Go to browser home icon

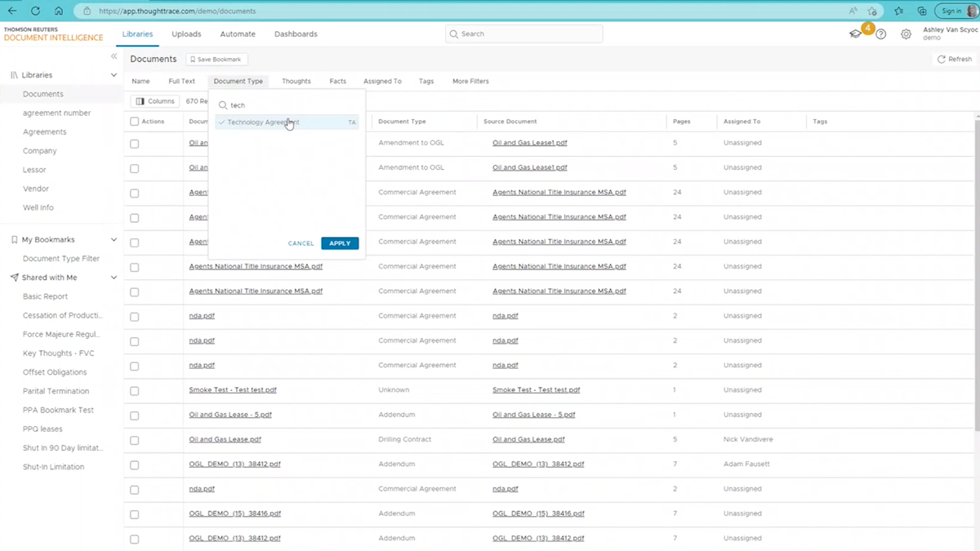pyautogui.click(x=59, y=11)
